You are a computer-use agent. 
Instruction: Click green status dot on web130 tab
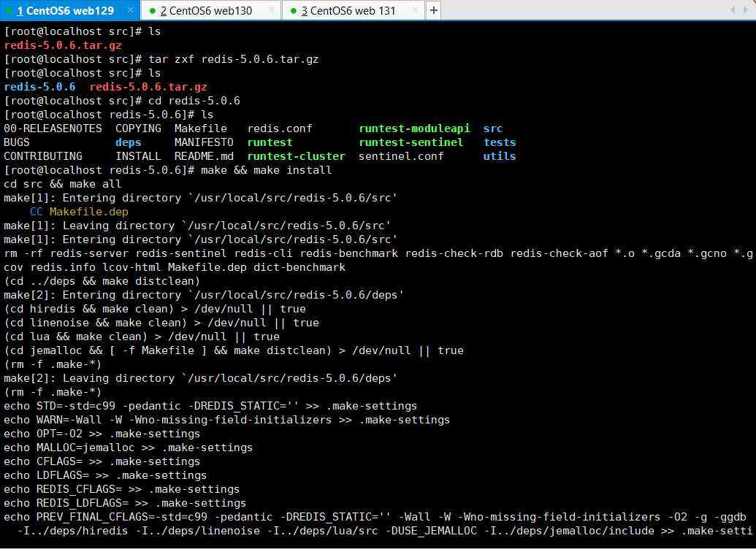(x=153, y=11)
